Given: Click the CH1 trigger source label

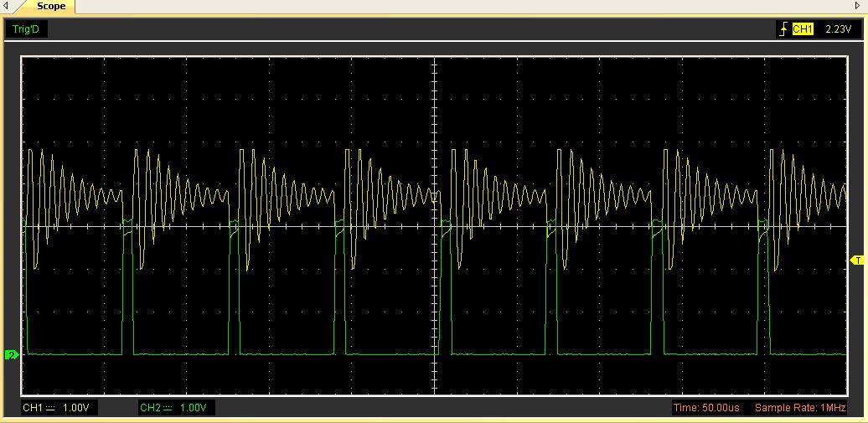Looking at the screenshot, I should tap(803, 29).
